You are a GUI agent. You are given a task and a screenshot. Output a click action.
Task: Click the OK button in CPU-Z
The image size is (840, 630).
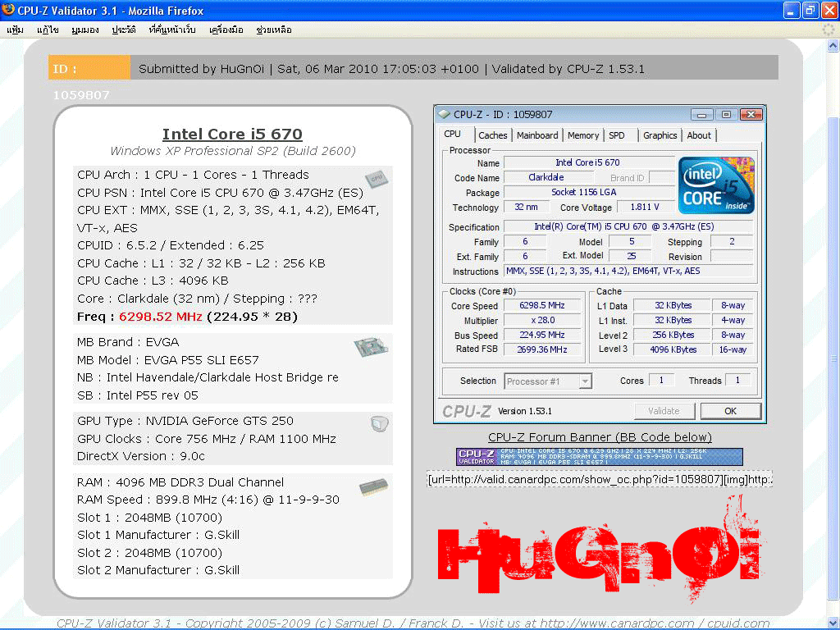point(731,411)
